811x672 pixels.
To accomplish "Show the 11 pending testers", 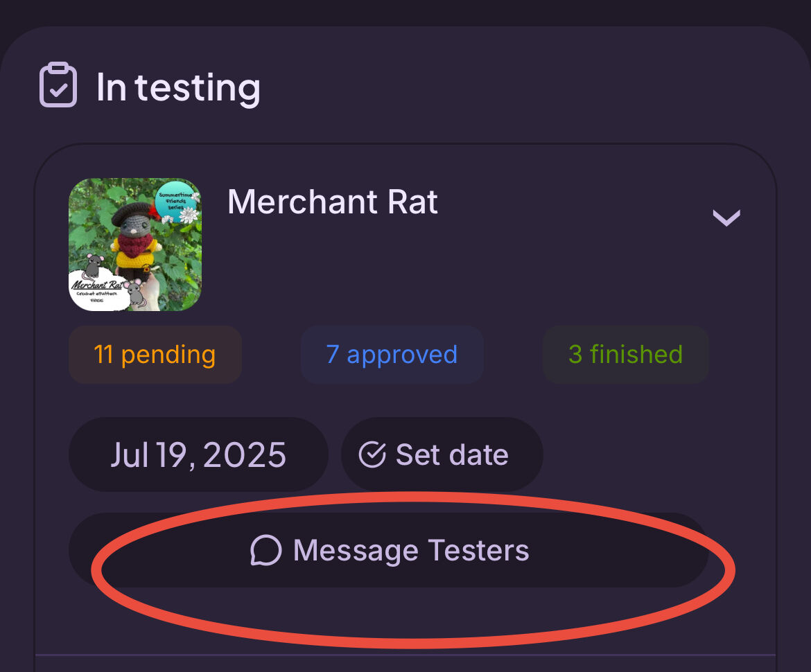I will coord(155,355).
